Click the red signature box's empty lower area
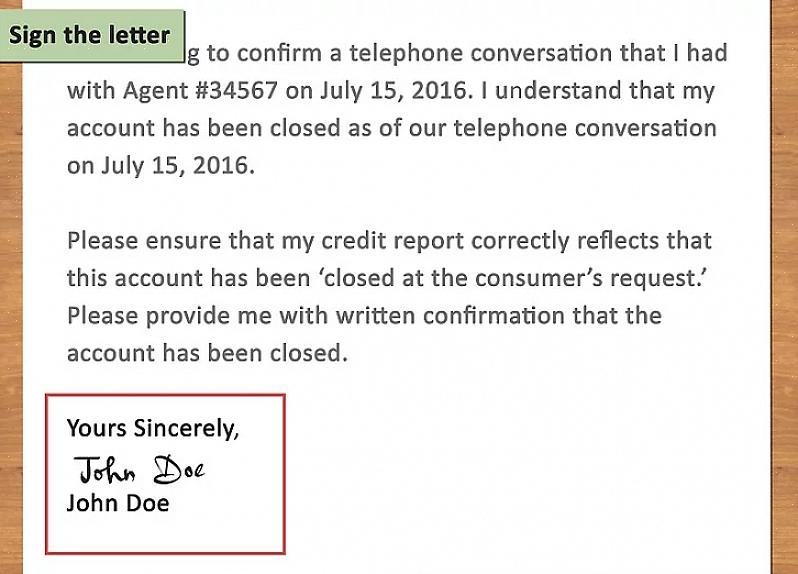The height and width of the screenshot is (574, 798). (165, 533)
